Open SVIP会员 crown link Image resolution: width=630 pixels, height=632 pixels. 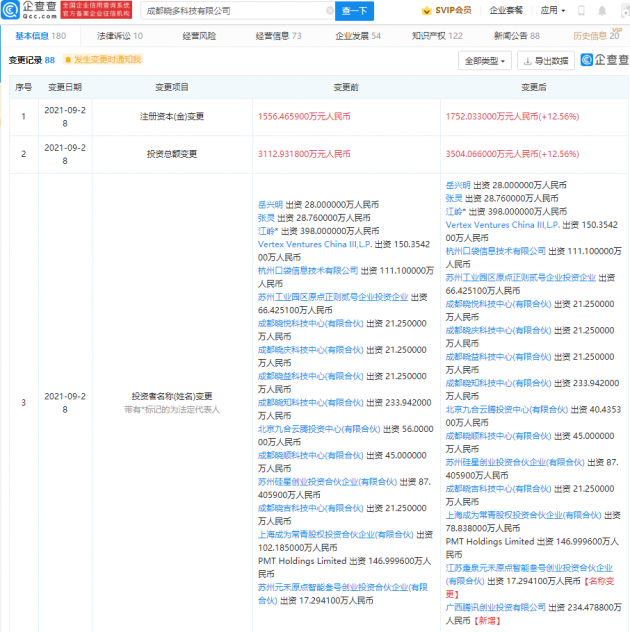point(446,10)
